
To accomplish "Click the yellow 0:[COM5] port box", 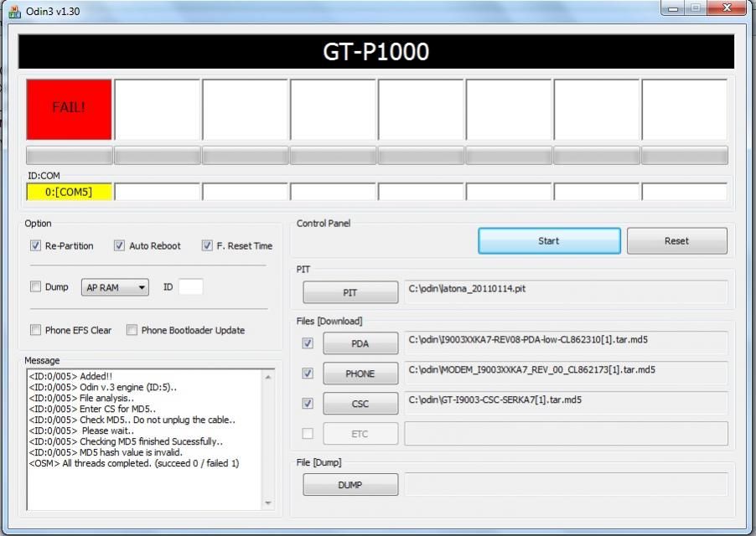I will pyautogui.click(x=69, y=192).
